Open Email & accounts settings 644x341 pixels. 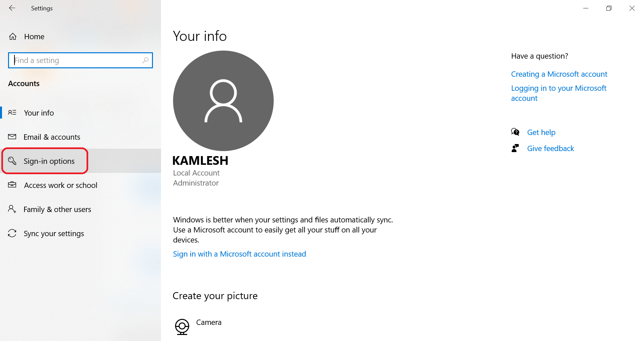pyautogui.click(x=52, y=137)
